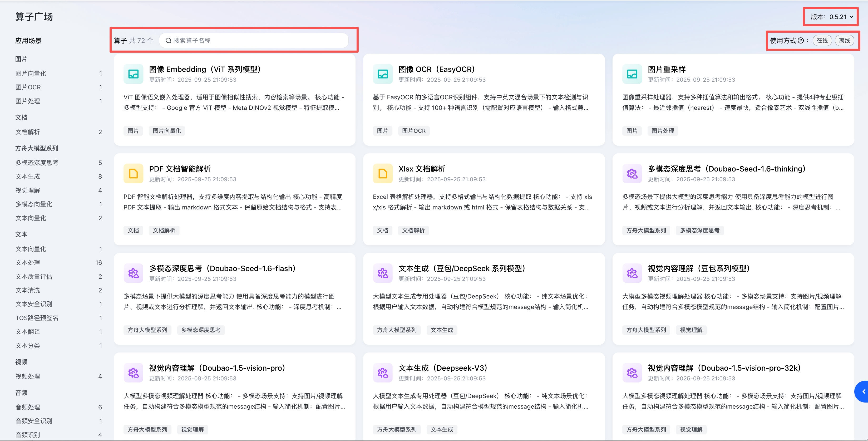Click the image icon of 图像 Embedding card

(x=134, y=74)
